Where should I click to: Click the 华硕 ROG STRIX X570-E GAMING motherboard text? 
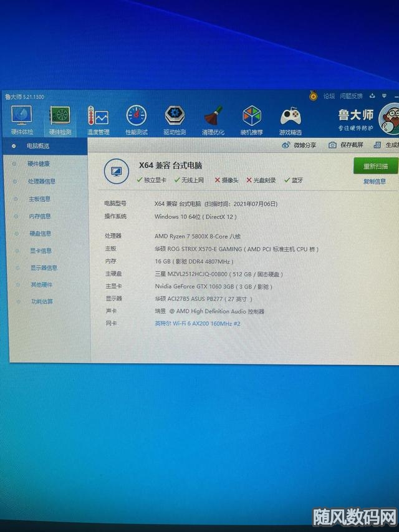click(236, 249)
